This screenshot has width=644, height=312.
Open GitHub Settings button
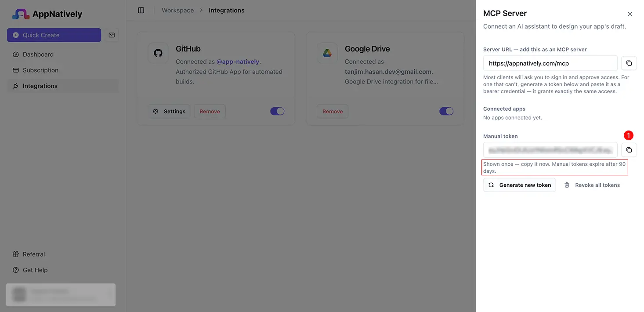[169, 112]
